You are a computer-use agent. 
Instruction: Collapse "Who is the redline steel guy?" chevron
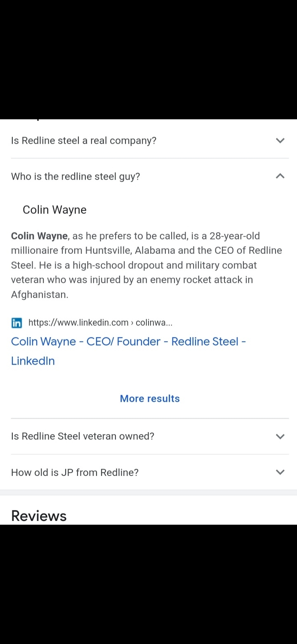pos(280,176)
